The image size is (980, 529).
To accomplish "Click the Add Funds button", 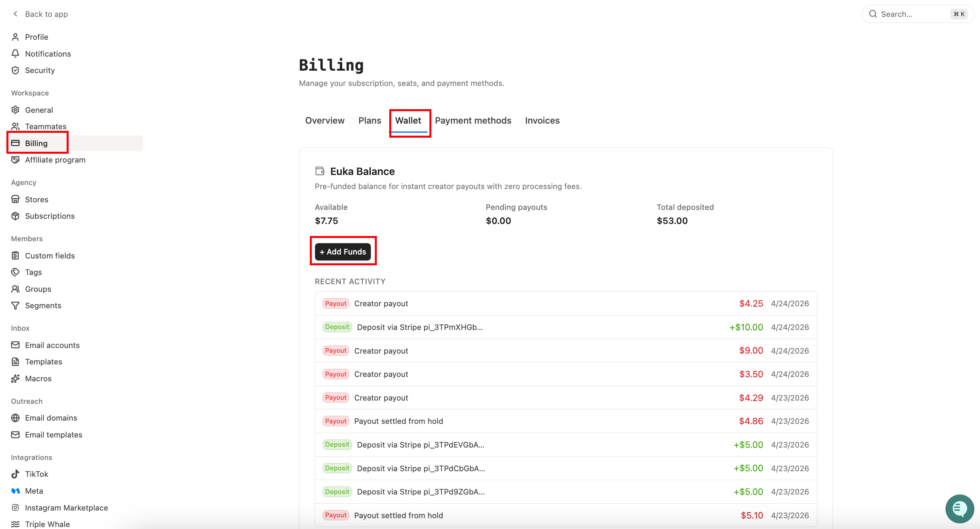I will click(x=343, y=252).
